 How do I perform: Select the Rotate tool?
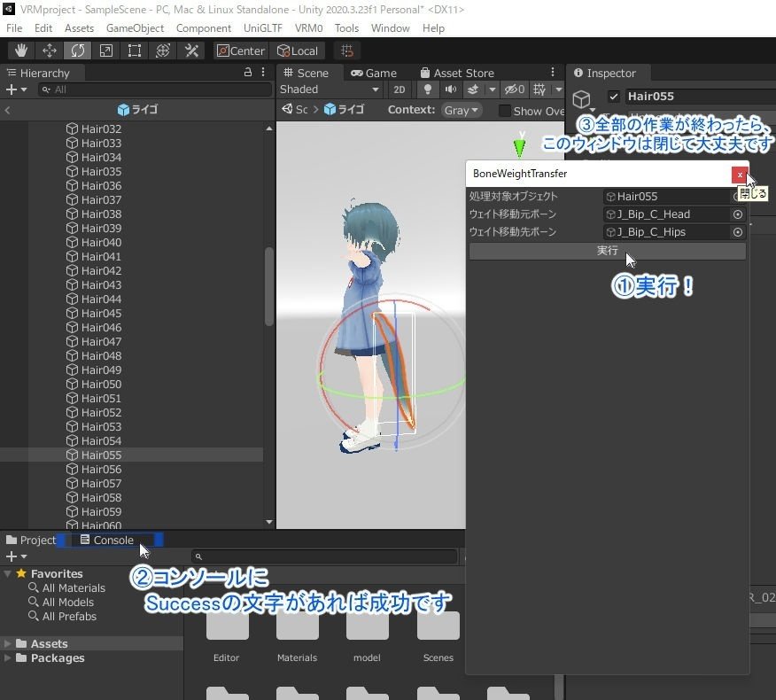pos(78,51)
